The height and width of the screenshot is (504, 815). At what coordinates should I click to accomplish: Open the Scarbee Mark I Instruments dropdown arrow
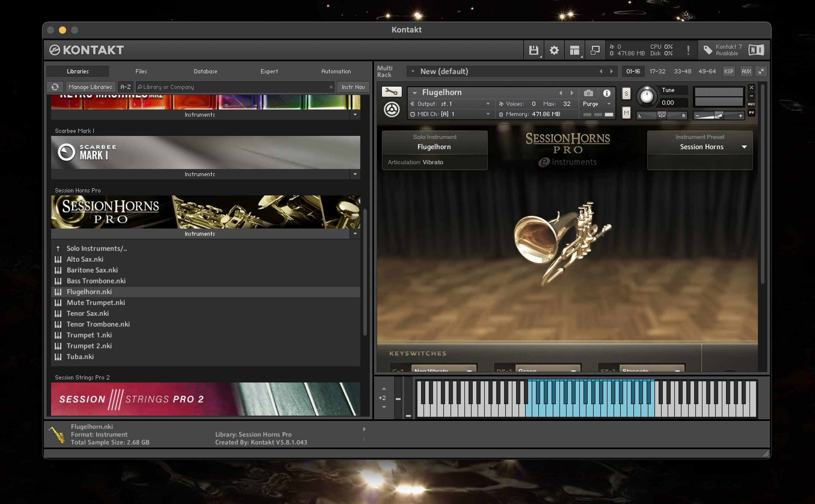[x=355, y=174]
